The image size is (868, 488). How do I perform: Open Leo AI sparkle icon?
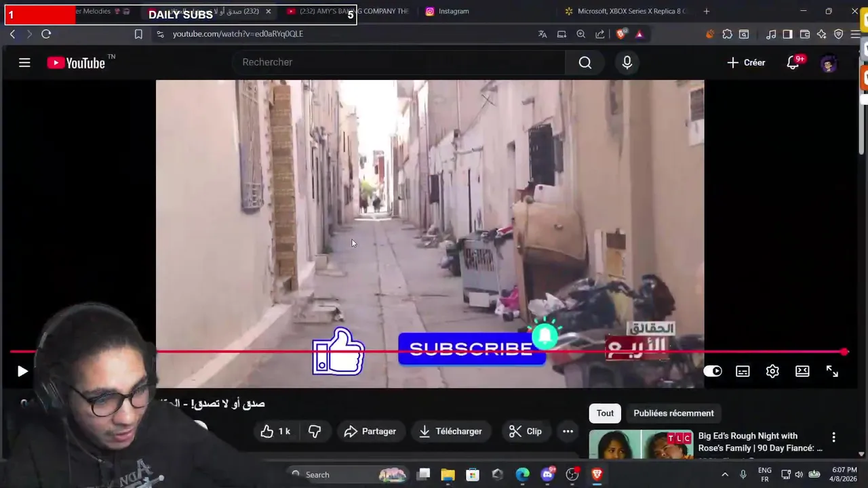(822, 34)
